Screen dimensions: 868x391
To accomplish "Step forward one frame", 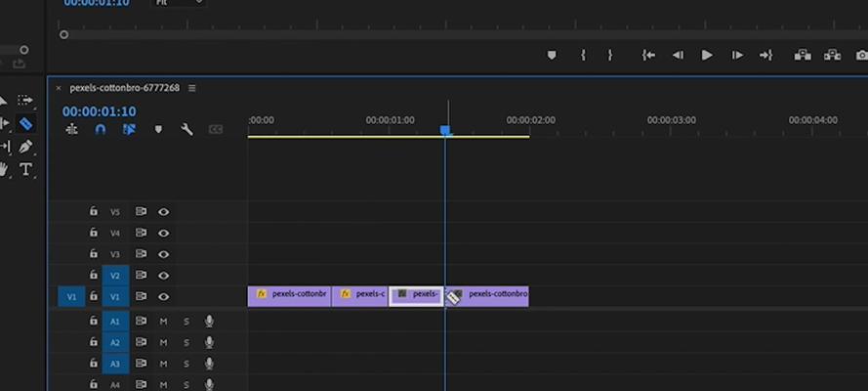I will point(737,56).
